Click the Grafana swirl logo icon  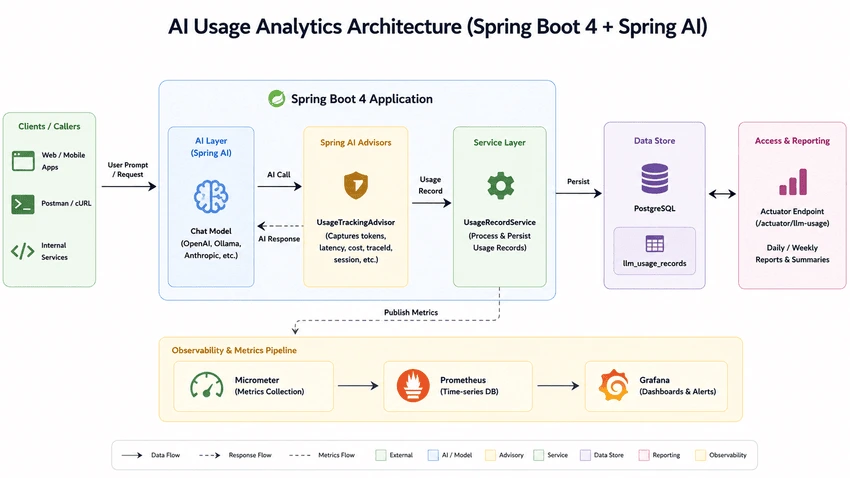[614, 385]
